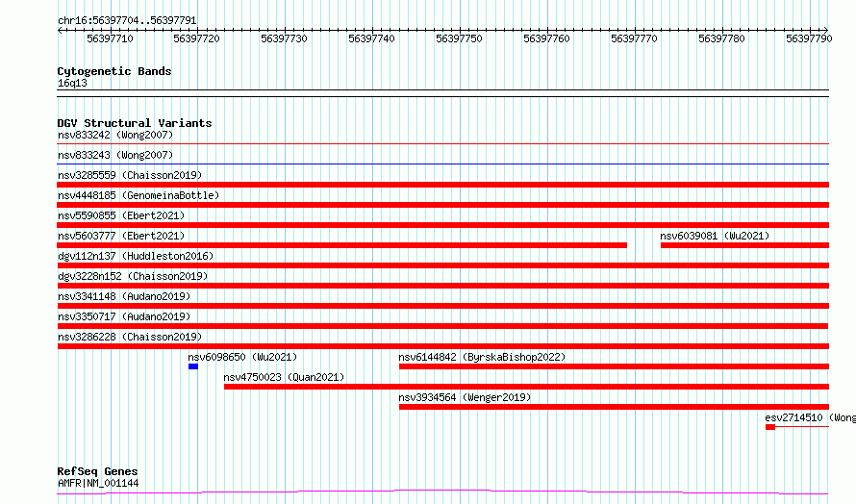Click nsv6039081 (Wu2021) label

tap(715, 236)
